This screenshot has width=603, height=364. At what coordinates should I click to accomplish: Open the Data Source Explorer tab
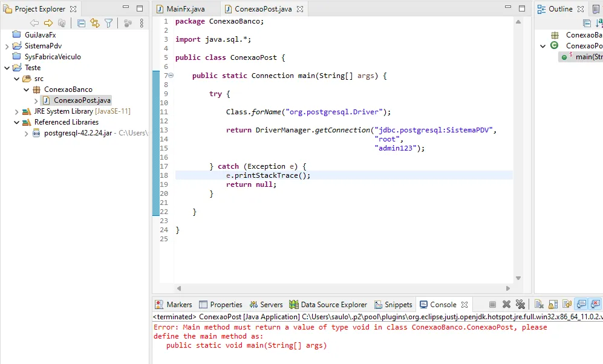coord(328,304)
